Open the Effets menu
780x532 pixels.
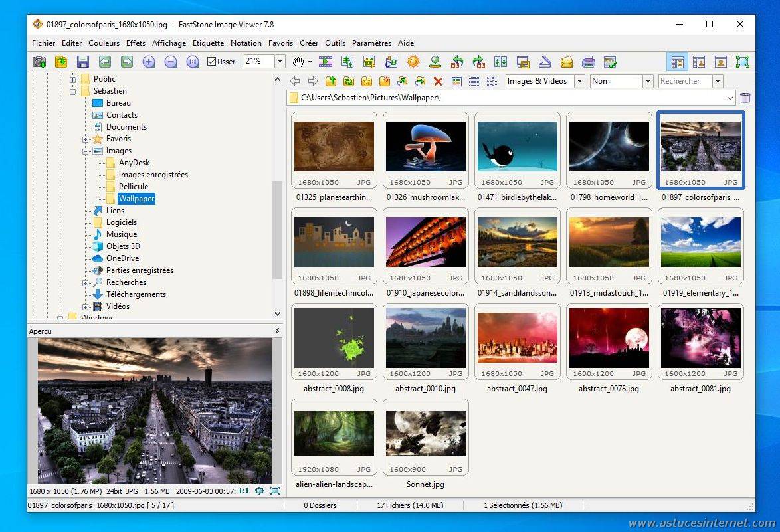click(136, 43)
